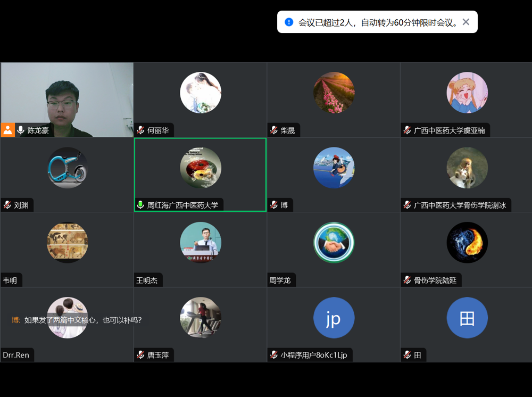
Task: Click the name label 广西中医药大学骨伤学院谢冰
Action: point(460,205)
